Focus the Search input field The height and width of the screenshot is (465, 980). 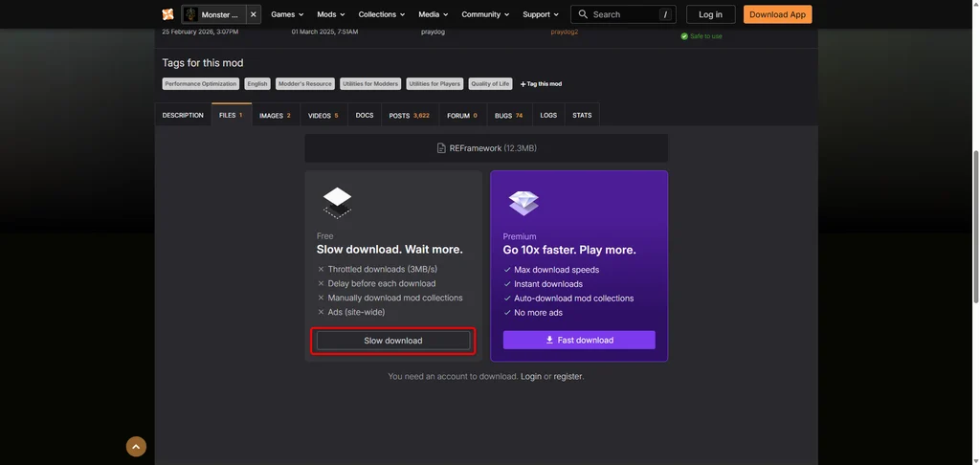623,14
